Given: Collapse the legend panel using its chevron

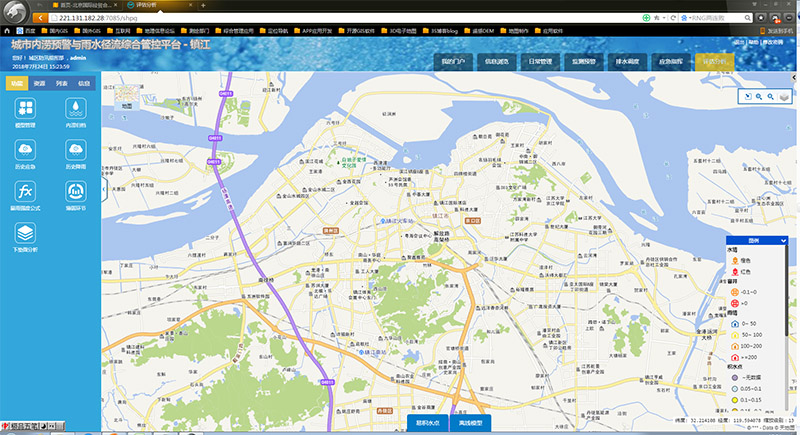Looking at the screenshot, I should coord(784,241).
